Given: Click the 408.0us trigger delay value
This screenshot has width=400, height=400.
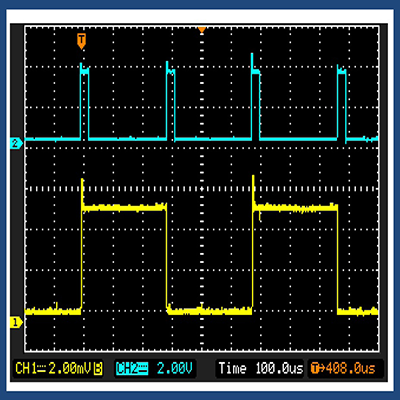Looking at the screenshot, I should [x=351, y=368].
